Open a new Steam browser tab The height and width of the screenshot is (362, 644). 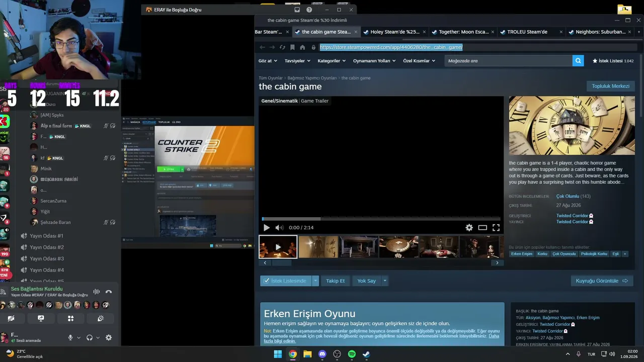click(x=639, y=32)
